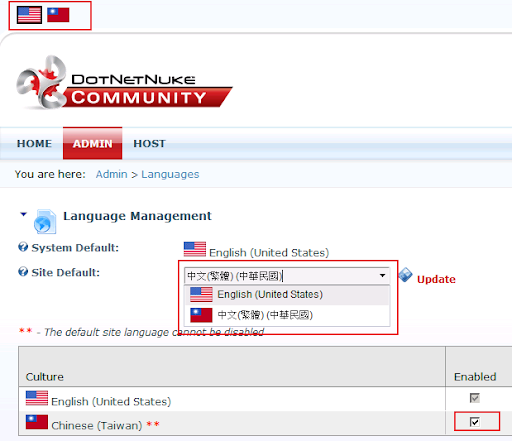Open the HOME menu tab
The width and height of the screenshot is (512, 441).
(34, 144)
